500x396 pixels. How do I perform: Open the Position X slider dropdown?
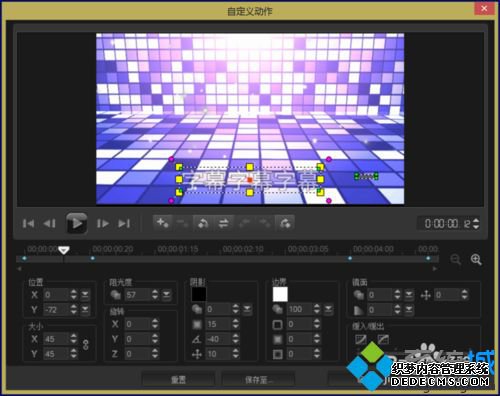pos(85,295)
